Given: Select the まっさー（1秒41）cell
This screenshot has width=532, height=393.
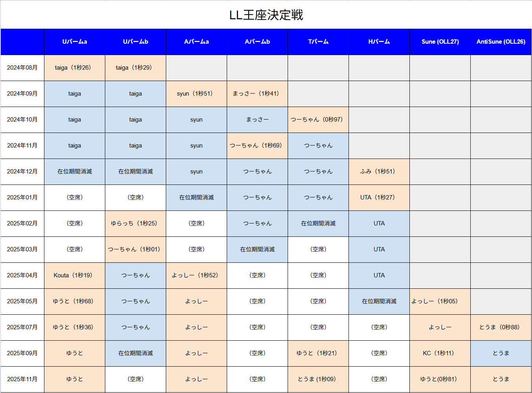Looking at the screenshot, I should click(257, 94).
